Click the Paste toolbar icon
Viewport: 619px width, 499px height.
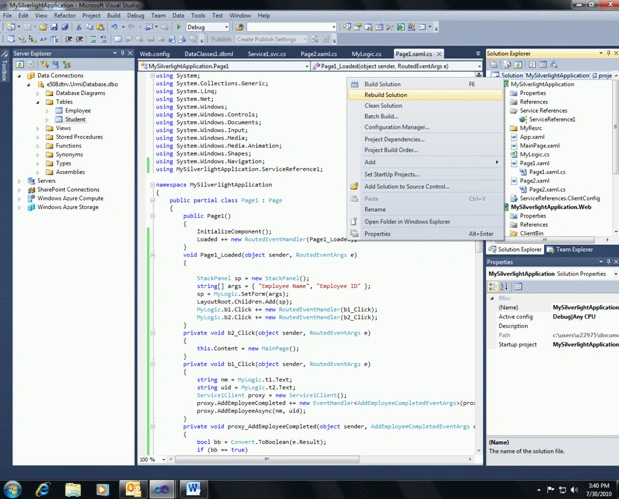[x=100, y=27]
